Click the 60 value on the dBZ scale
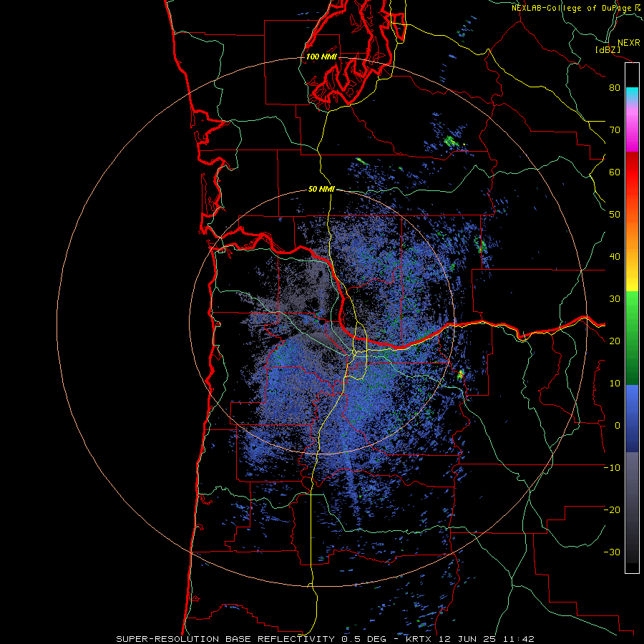 pyautogui.click(x=615, y=172)
